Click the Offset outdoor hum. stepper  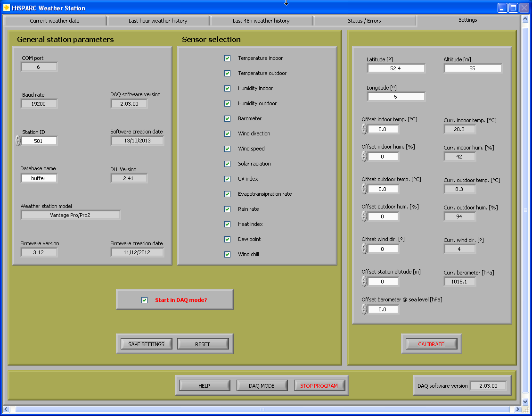(364, 216)
